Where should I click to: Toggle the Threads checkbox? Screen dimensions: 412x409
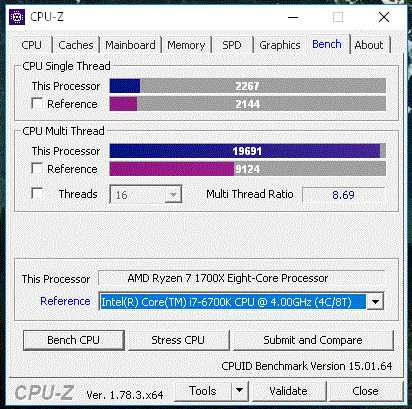[x=37, y=193]
